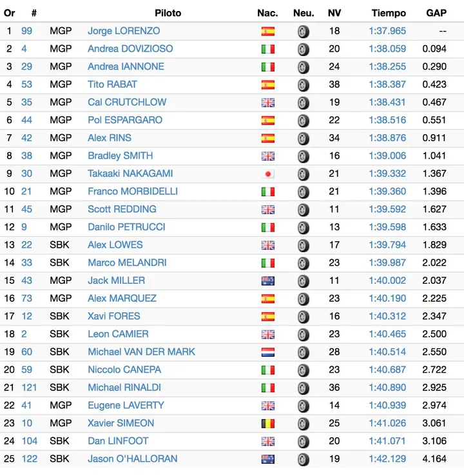Image resolution: width=464 pixels, height=476 pixels.
Task: Click the GAP column header
Action: pos(436,13)
